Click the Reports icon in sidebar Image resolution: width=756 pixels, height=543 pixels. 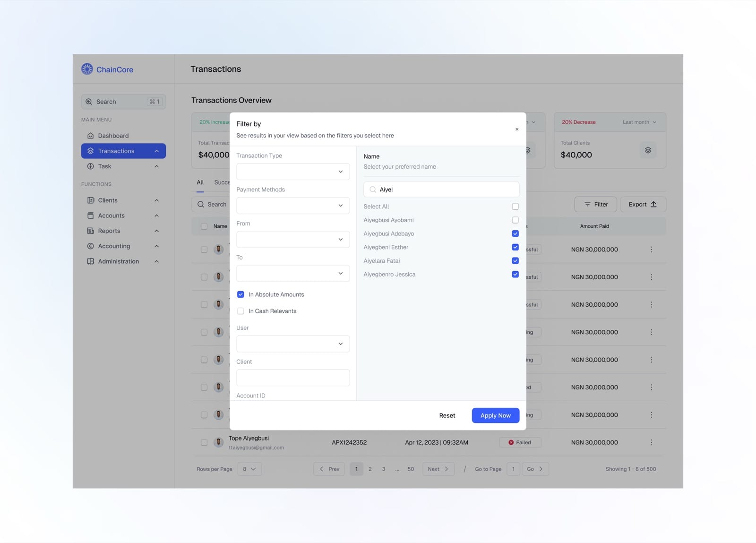point(90,231)
